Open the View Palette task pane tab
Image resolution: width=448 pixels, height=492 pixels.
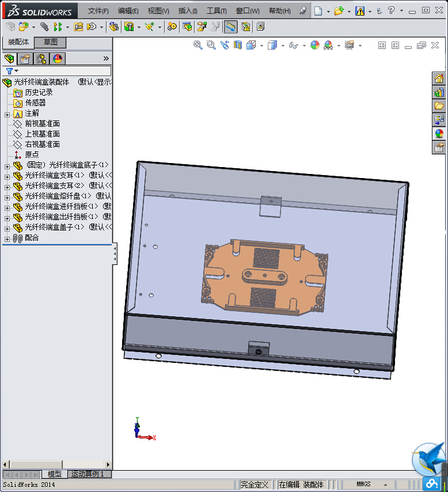click(x=439, y=120)
